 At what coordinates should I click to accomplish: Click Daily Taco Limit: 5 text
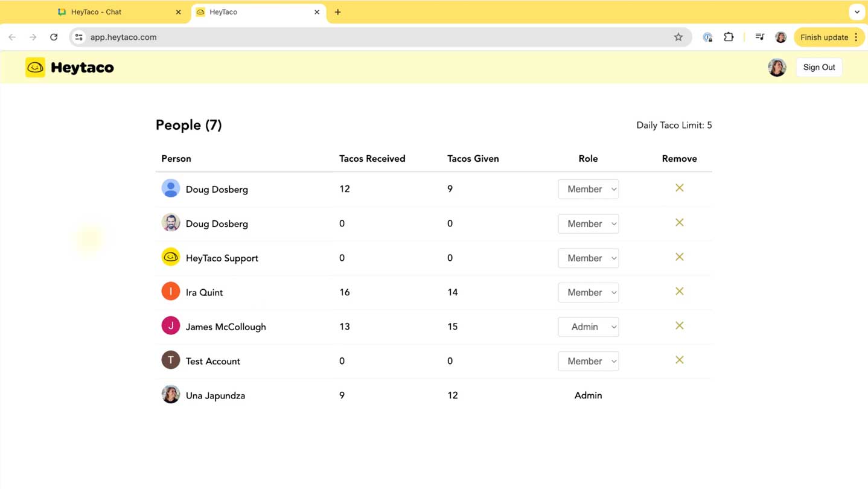coord(674,126)
